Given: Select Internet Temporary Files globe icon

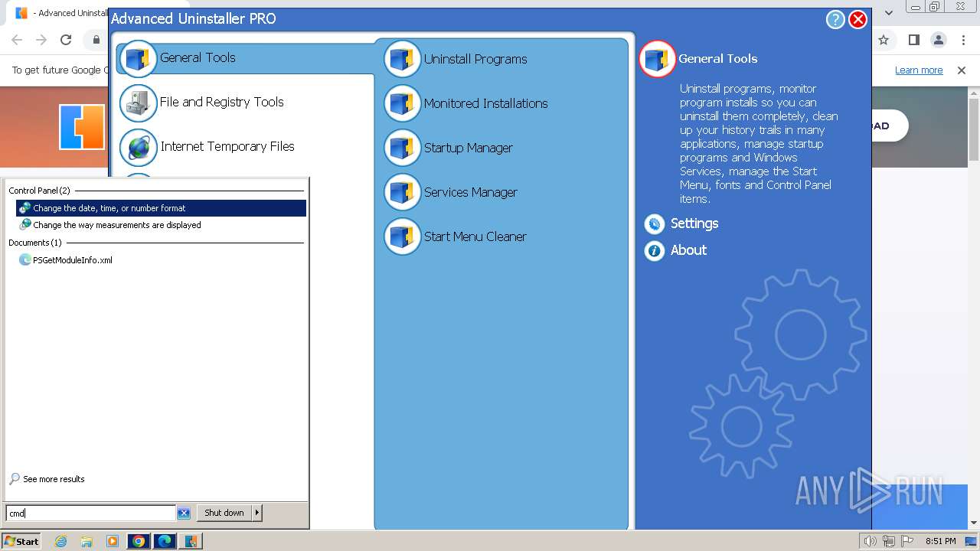Looking at the screenshot, I should coord(138,147).
